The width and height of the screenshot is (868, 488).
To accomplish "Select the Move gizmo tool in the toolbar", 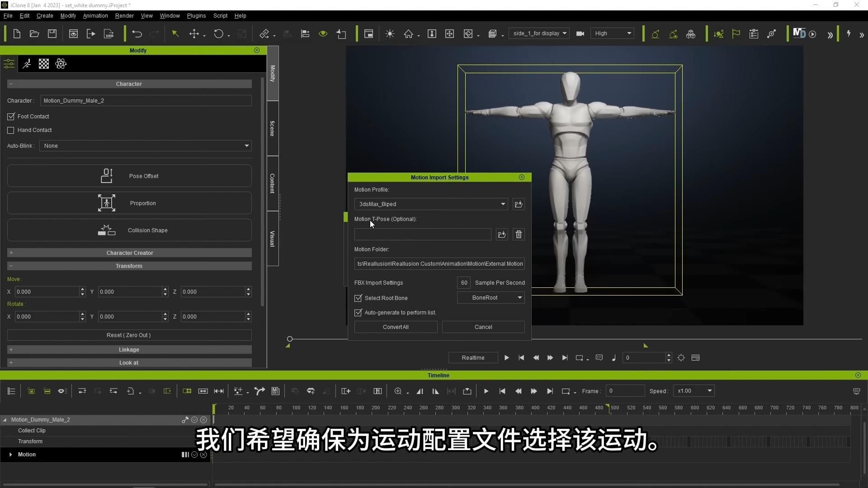I will pos(195,33).
